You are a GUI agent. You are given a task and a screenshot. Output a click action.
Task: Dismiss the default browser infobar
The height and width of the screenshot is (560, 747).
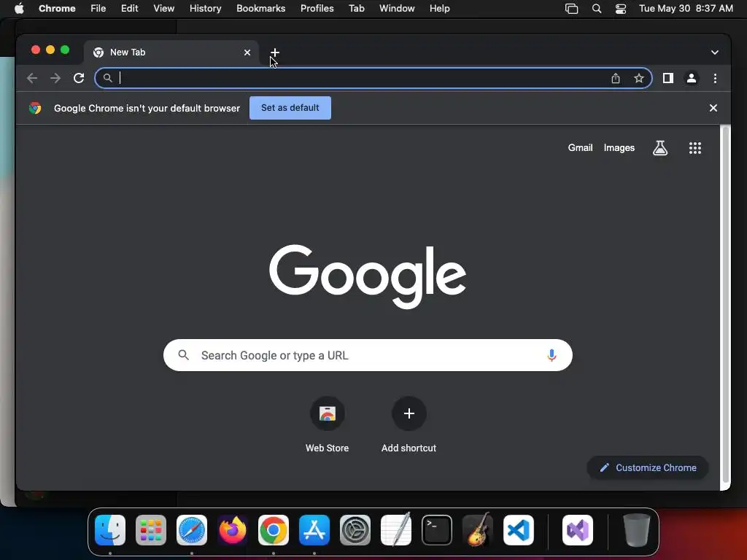click(x=713, y=108)
